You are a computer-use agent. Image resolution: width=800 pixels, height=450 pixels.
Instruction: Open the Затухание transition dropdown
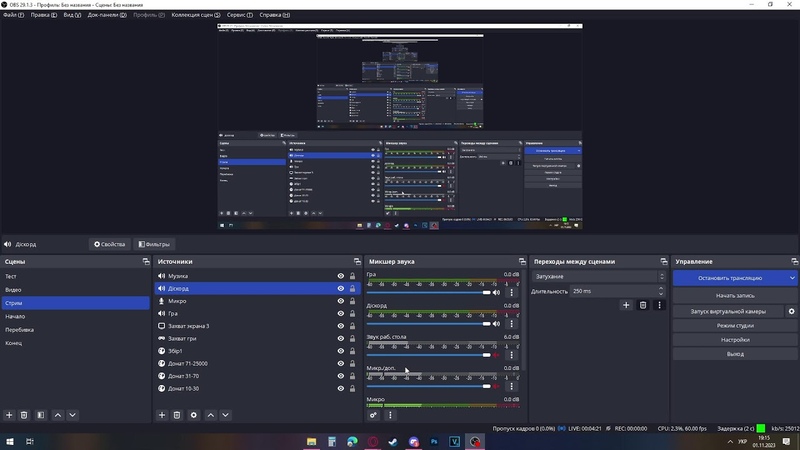click(598, 276)
